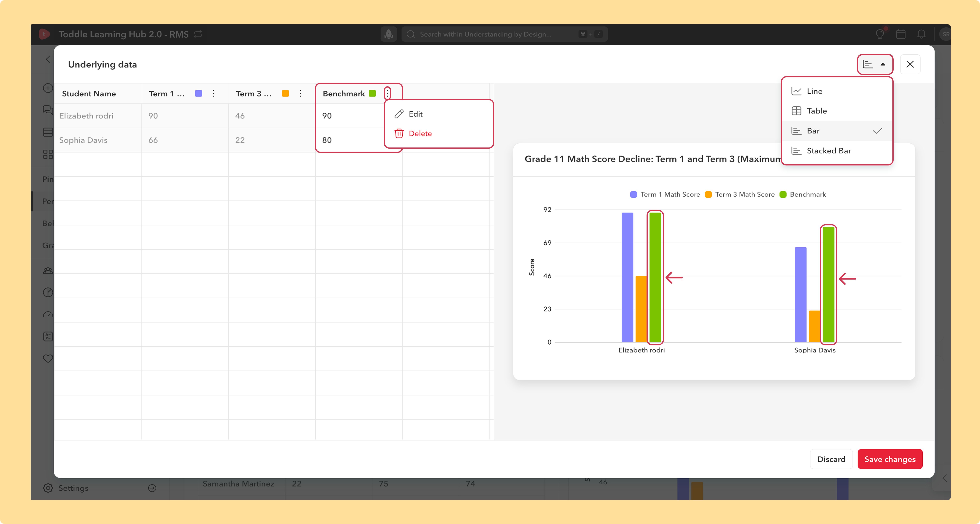Click the rocket icon in top bar
980x524 pixels.
tap(388, 34)
